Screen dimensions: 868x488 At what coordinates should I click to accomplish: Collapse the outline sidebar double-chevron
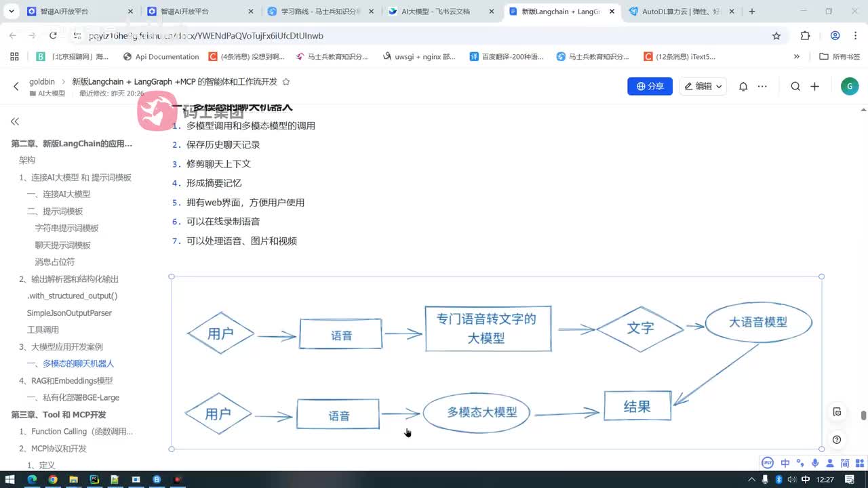click(x=15, y=121)
